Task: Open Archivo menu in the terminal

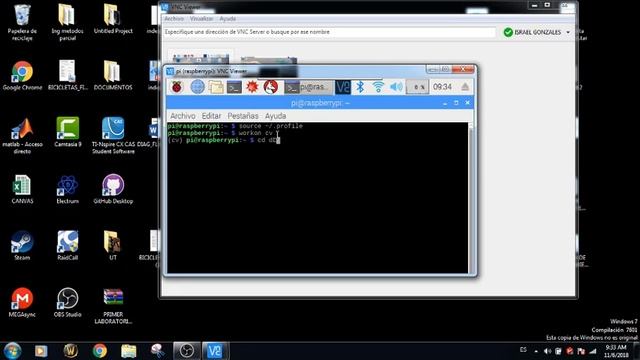Action: tap(182, 116)
